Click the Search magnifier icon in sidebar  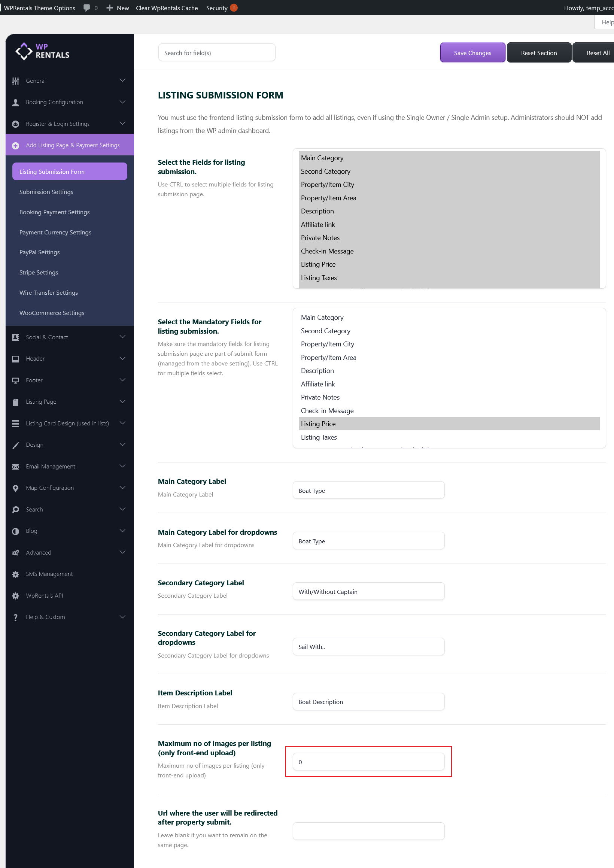coord(15,510)
